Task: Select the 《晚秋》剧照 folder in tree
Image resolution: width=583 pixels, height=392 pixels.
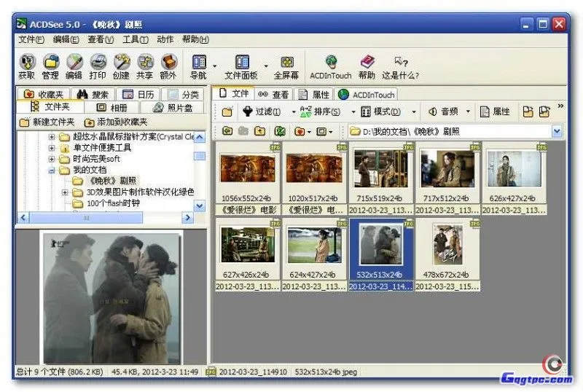Action: coord(104,181)
